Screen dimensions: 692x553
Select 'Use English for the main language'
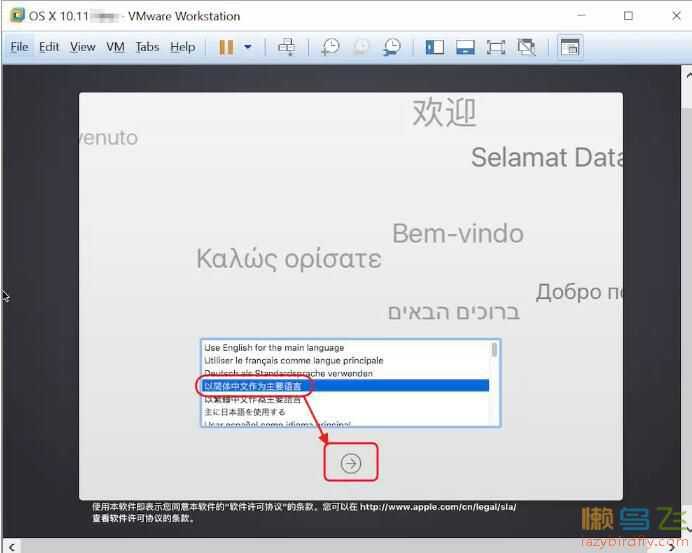click(346, 348)
